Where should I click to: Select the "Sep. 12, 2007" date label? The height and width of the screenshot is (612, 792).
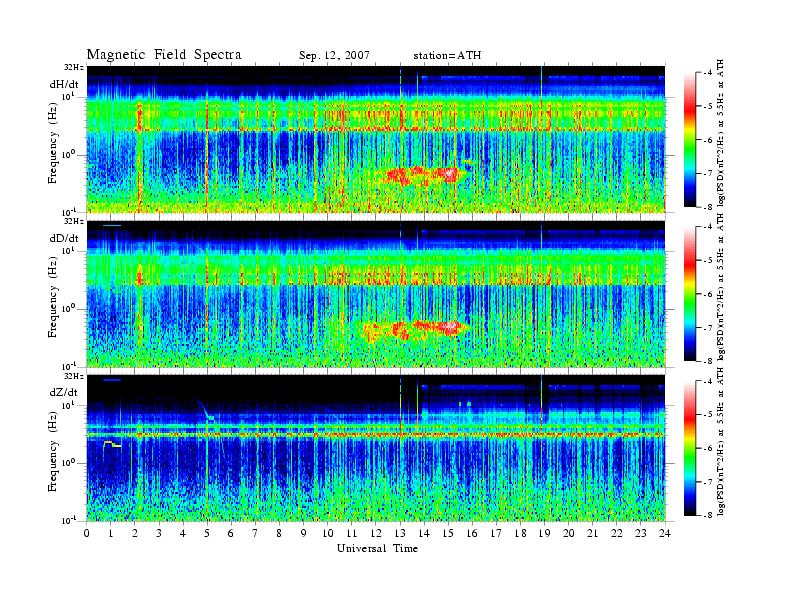tap(334, 56)
